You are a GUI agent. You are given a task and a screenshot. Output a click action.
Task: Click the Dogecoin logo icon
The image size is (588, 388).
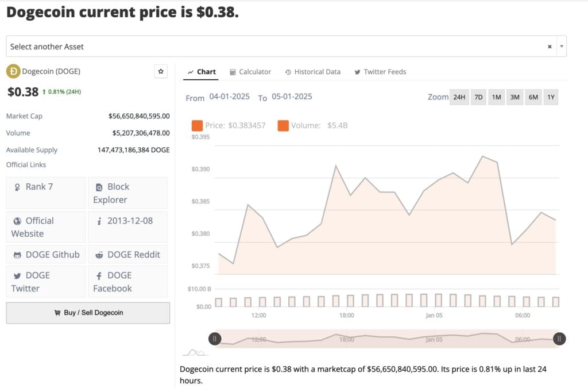pyautogui.click(x=13, y=71)
